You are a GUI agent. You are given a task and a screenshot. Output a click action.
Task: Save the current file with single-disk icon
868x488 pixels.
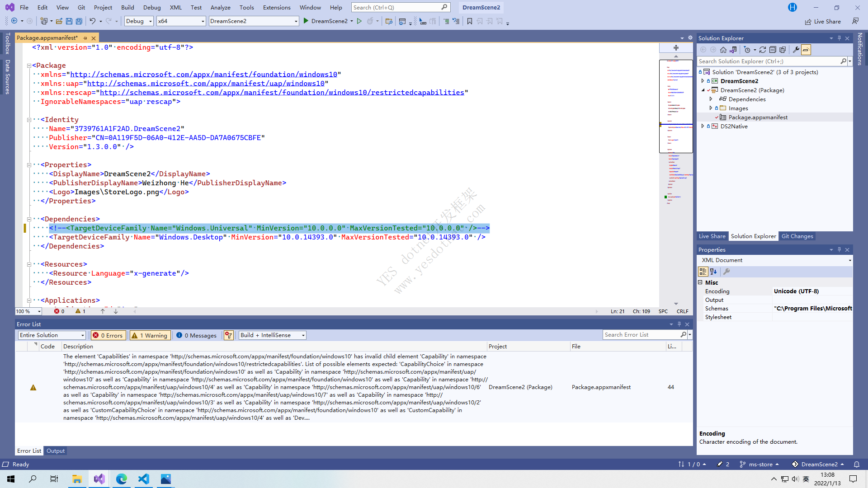coord(69,21)
